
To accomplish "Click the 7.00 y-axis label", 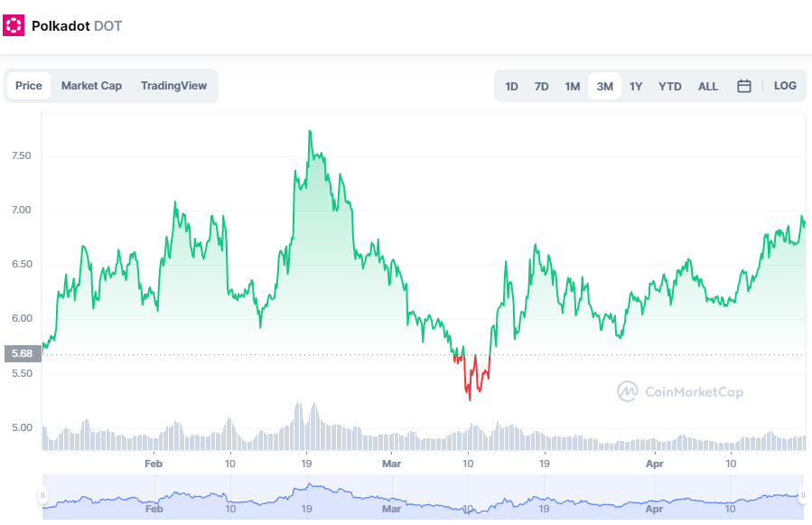I will [x=22, y=210].
